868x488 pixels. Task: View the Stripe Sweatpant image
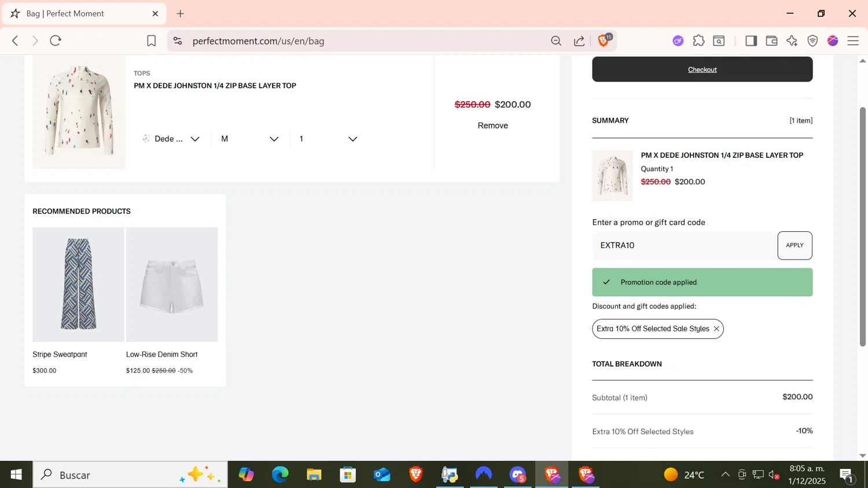point(78,284)
